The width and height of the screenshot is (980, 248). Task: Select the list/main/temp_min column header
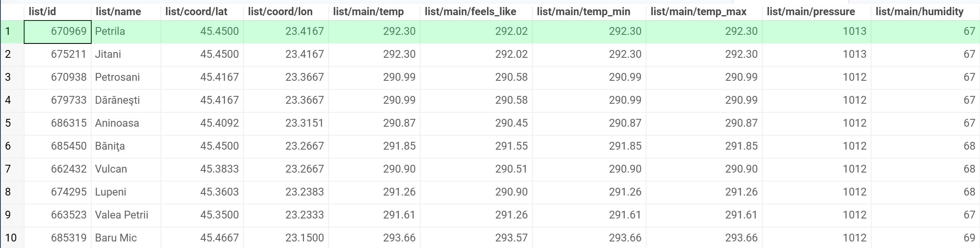(x=583, y=11)
